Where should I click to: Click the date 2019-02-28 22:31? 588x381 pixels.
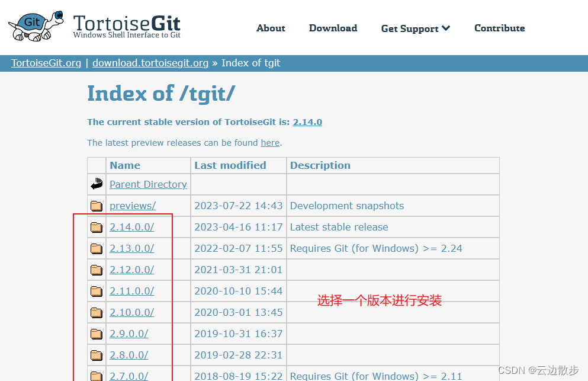click(x=239, y=355)
